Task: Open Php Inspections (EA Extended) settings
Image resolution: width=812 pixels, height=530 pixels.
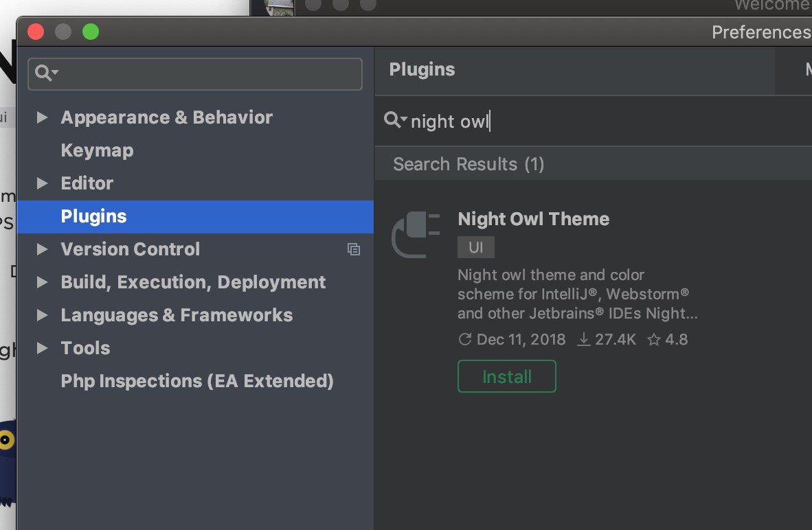Action: (x=195, y=381)
